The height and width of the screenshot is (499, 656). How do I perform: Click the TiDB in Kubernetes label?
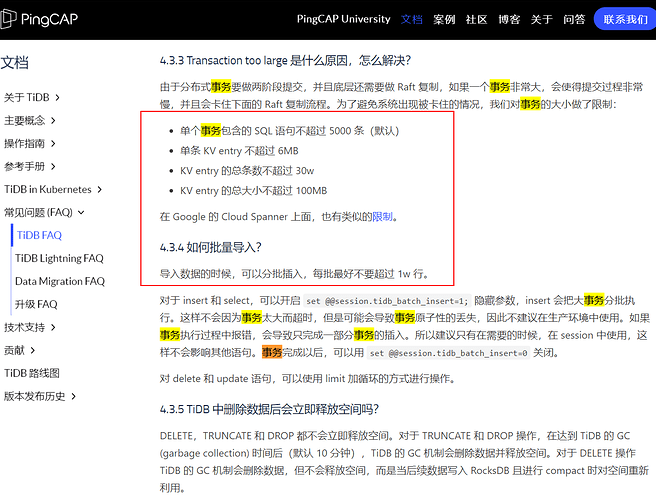click(48, 189)
